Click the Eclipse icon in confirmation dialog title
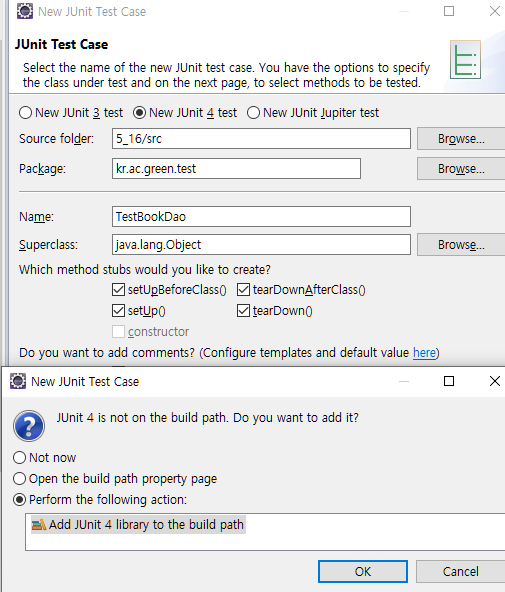The width and height of the screenshot is (505, 592). pyautogui.click(x=18, y=381)
